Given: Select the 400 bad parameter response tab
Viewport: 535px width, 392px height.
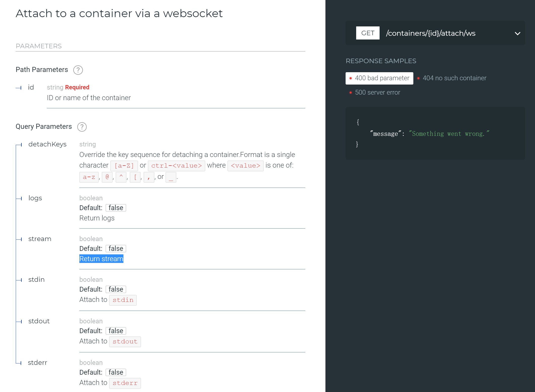Looking at the screenshot, I should coord(379,78).
